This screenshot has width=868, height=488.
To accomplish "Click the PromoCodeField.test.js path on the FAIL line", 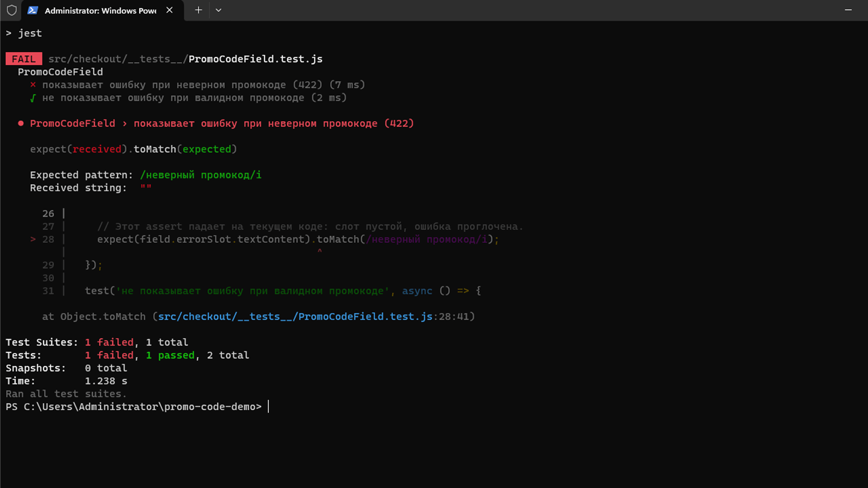I will point(185,59).
